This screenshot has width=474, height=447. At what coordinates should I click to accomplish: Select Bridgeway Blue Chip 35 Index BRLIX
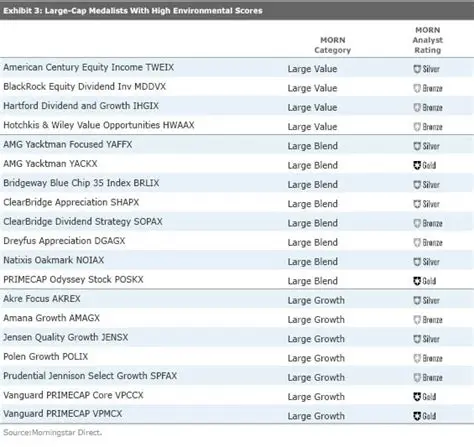pos(81,183)
